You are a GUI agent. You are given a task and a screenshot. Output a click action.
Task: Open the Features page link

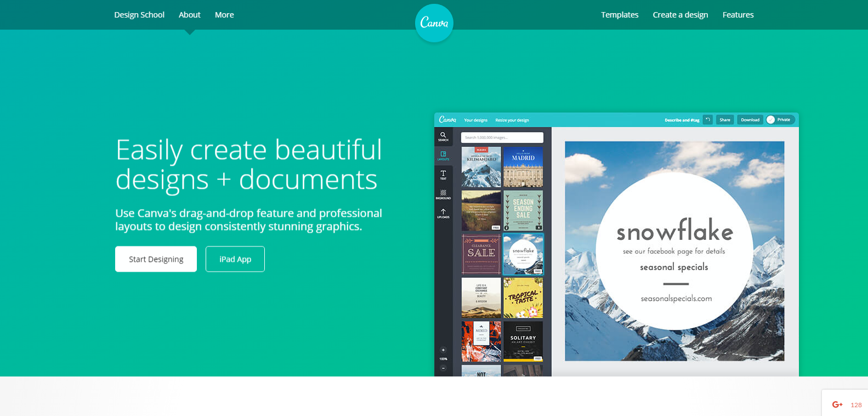point(738,15)
